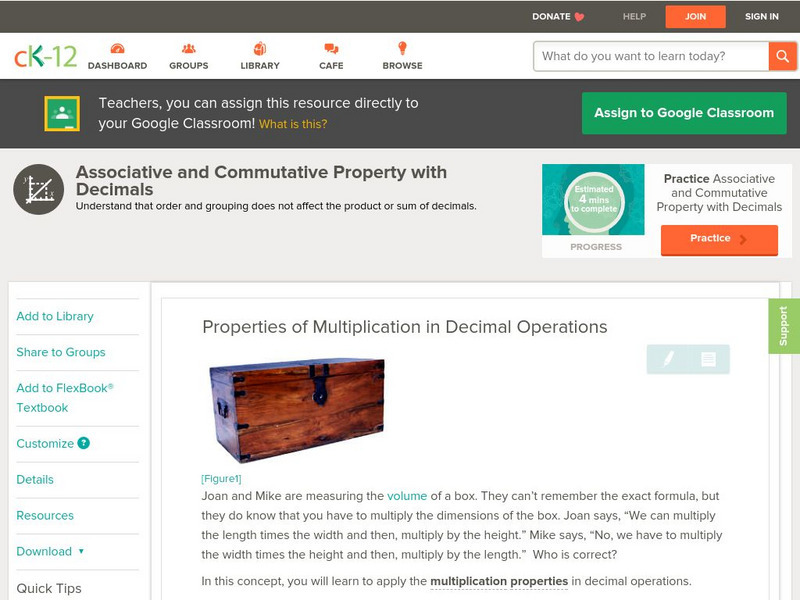Screen dimensions: 800x600
Task: Click the highlighter pen tool icon
Action: pos(668,359)
